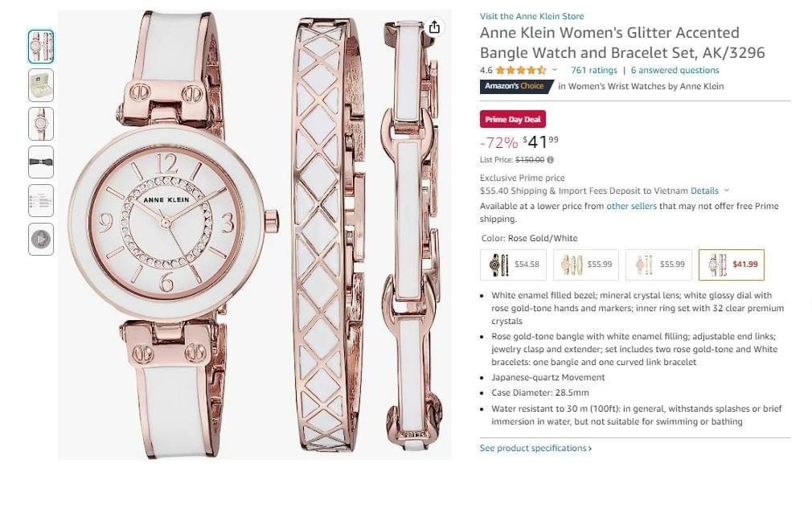Viewport: 812px width, 509px height.
Task: View the single watch thumbnail image
Action: point(41,124)
